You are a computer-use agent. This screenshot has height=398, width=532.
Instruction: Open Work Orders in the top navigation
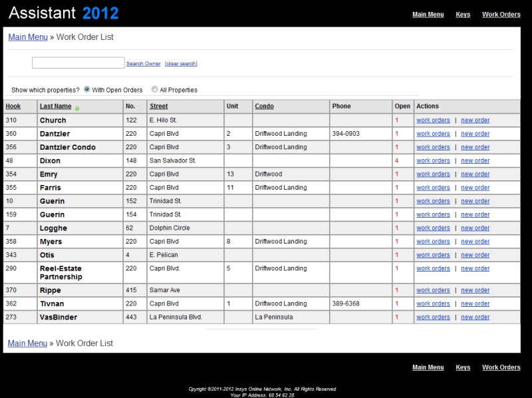[x=501, y=14]
